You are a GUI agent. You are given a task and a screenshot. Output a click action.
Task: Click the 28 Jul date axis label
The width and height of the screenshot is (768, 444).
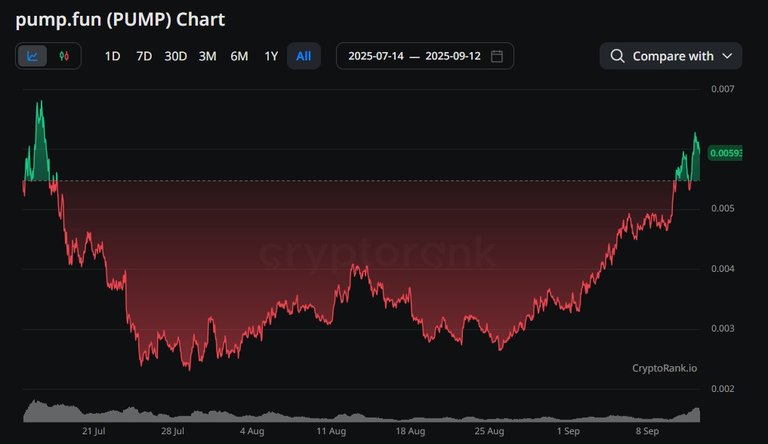click(172, 431)
